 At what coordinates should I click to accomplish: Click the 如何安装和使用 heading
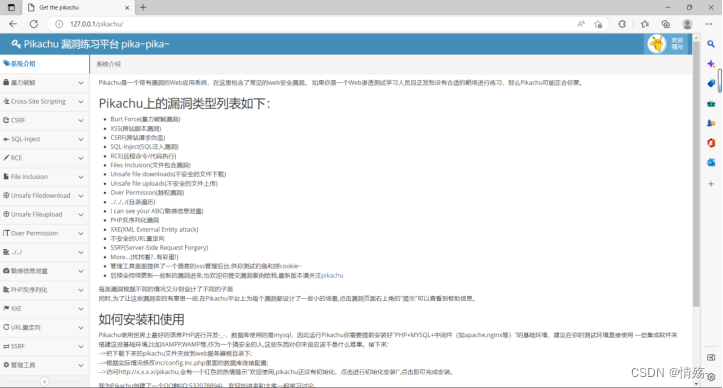pyautogui.click(x=142, y=319)
